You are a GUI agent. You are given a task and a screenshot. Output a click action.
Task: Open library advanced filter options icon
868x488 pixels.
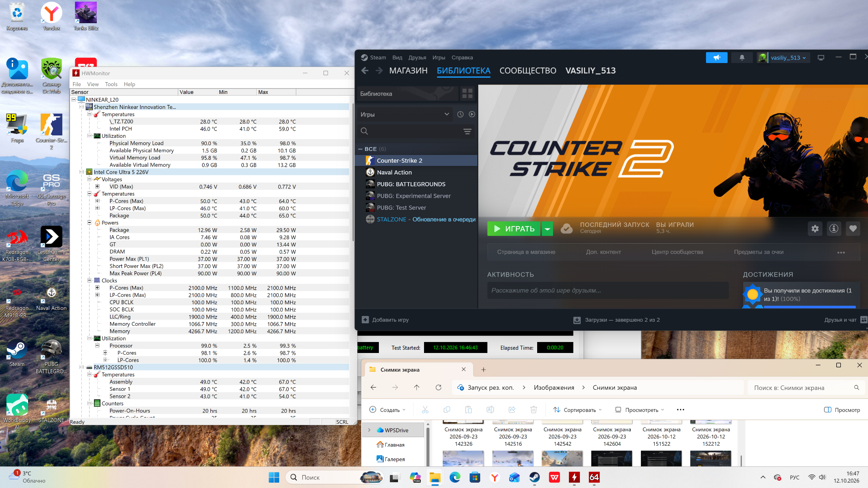pyautogui.click(x=467, y=131)
